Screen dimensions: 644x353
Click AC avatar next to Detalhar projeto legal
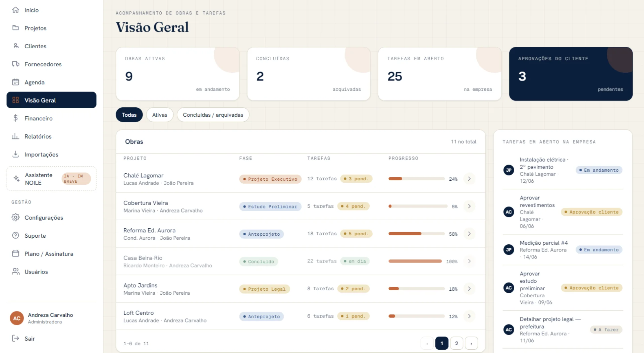pos(509,330)
